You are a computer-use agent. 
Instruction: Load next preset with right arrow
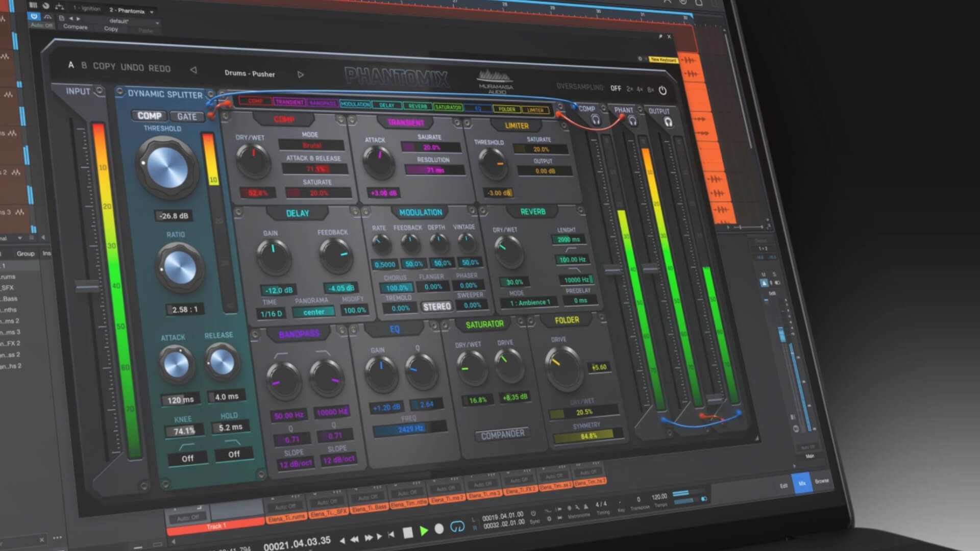(301, 74)
